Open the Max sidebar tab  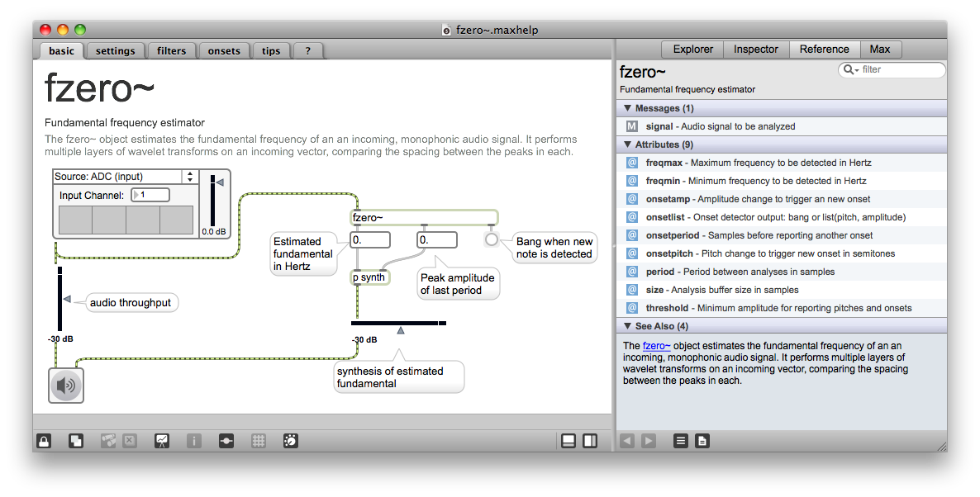pyautogui.click(x=879, y=50)
